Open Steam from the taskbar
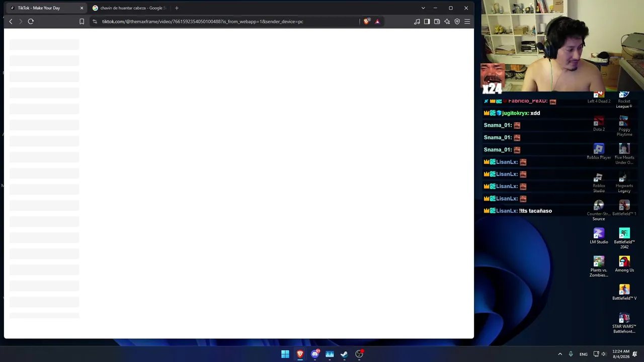 pyautogui.click(x=344, y=354)
